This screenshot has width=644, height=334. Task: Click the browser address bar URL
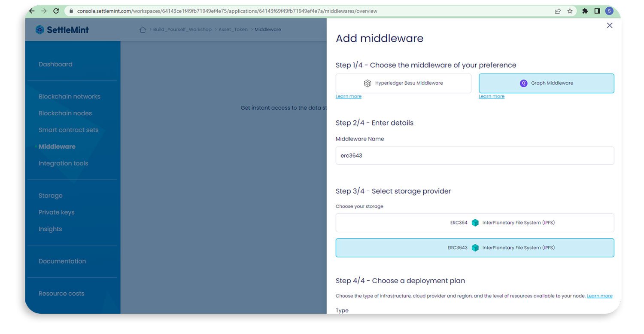[227, 11]
